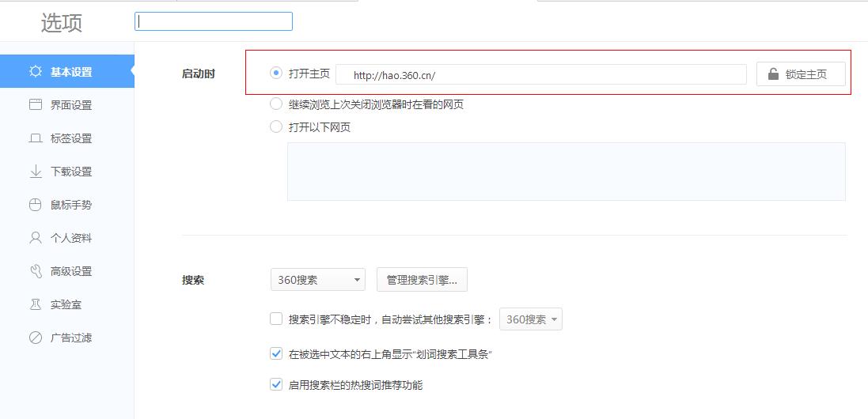Click the person icon beside 个人资料
The width and height of the screenshot is (868, 419).
click(36, 238)
